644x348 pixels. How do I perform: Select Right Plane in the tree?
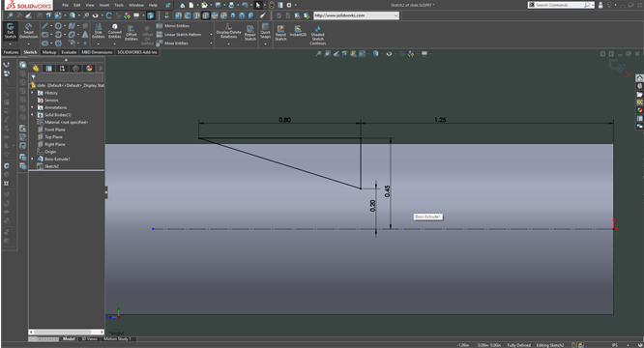click(x=51, y=144)
